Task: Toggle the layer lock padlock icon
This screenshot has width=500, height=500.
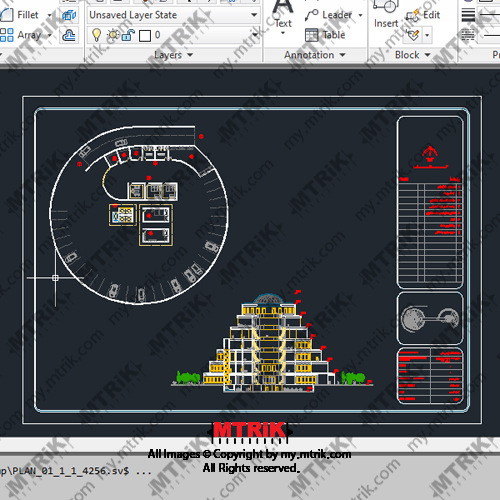Action: click(x=128, y=35)
